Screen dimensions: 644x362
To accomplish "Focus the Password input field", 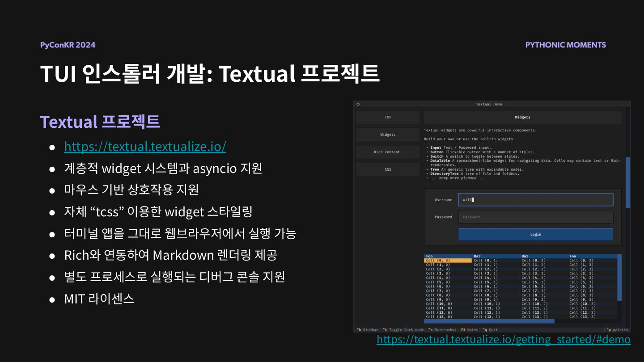I will 536,217.
